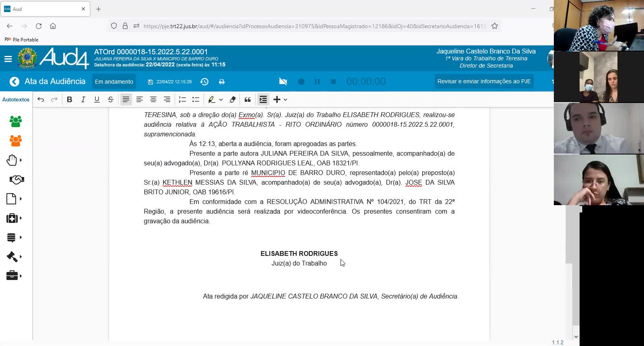
Task: Expand the text lines sidebar menu
Action: click(14, 237)
